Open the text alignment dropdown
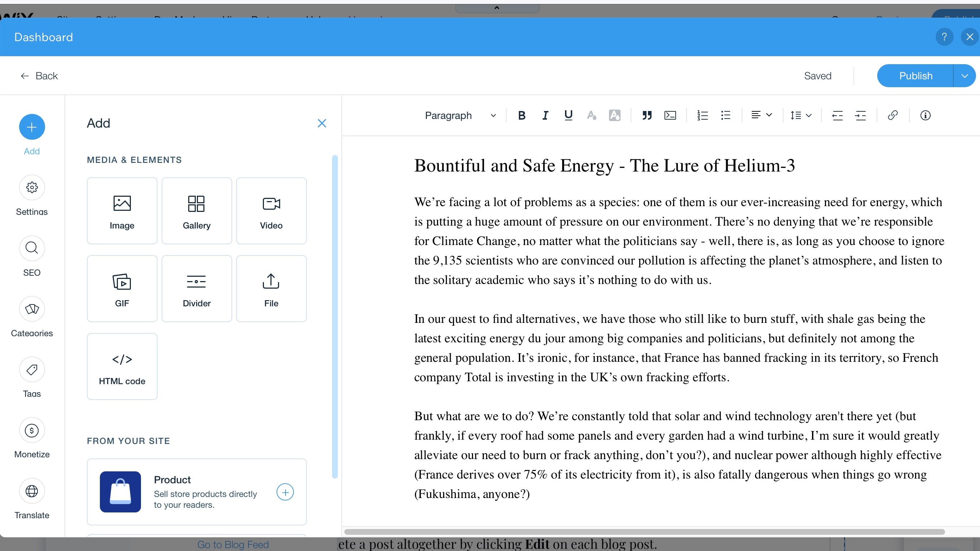 click(762, 115)
